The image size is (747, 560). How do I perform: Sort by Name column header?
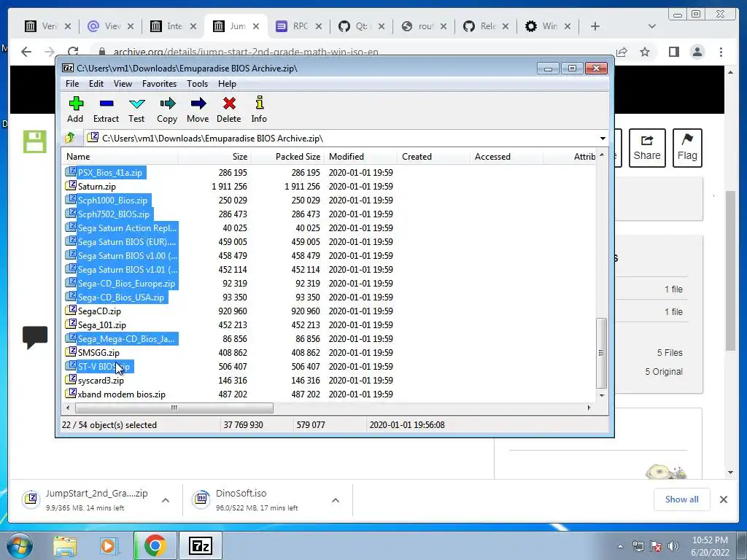120,157
